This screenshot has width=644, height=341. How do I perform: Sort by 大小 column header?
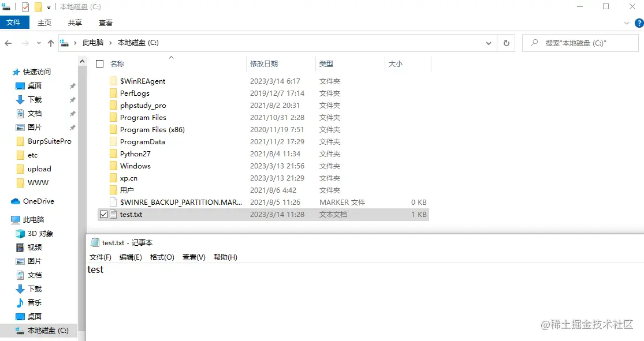pyautogui.click(x=395, y=63)
